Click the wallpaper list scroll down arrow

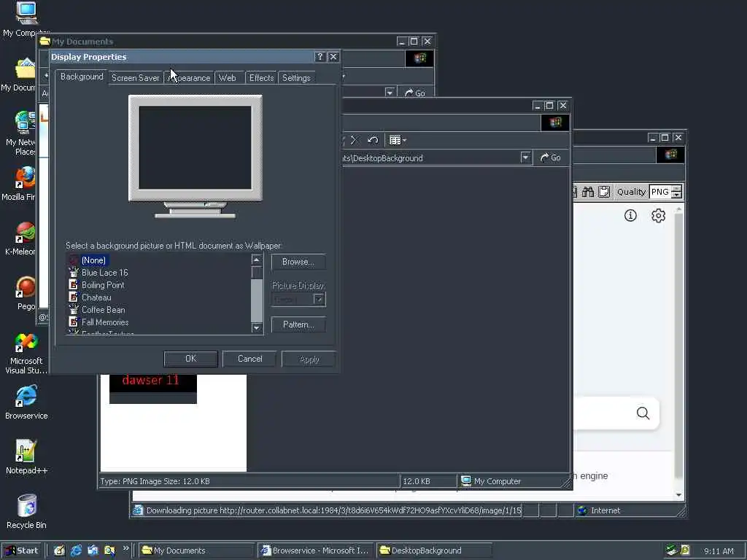(x=256, y=327)
